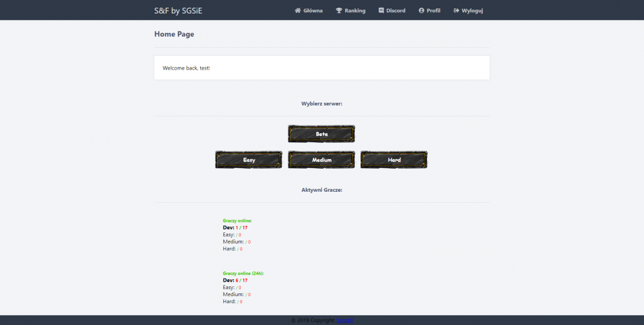This screenshot has width=644, height=325.
Task: Click the 'Dev: 1 / 17' line
Action: tap(235, 228)
